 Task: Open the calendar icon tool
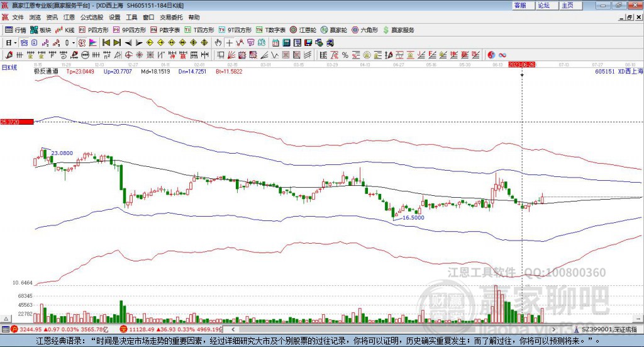[275, 43]
